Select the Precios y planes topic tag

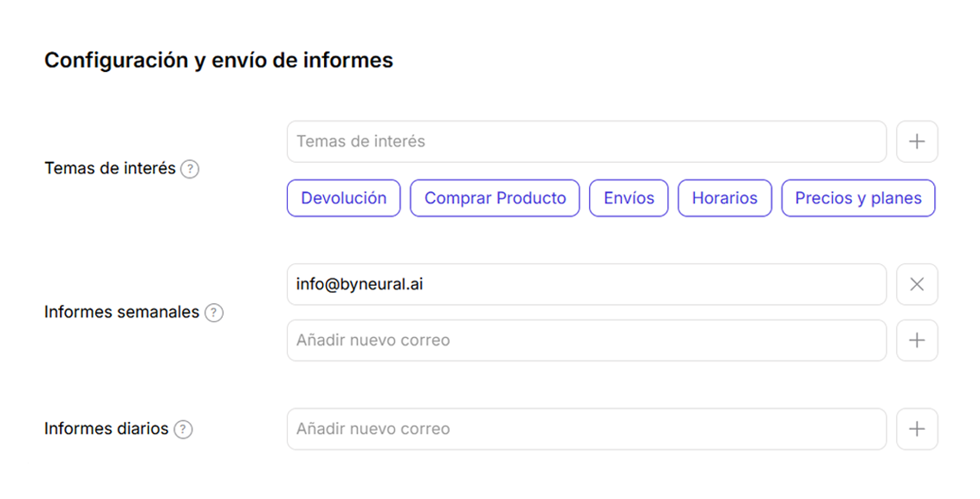[x=858, y=198]
